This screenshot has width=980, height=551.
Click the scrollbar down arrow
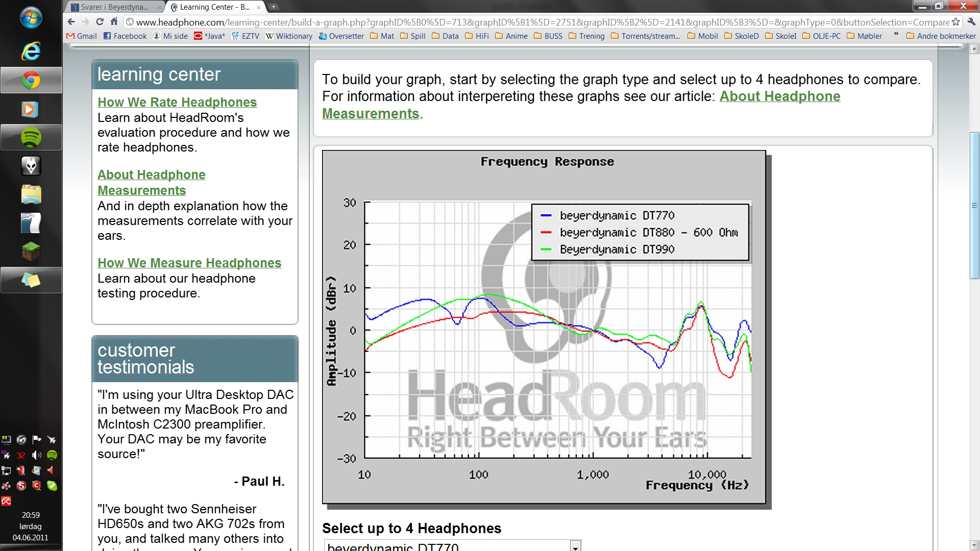tap(974, 545)
